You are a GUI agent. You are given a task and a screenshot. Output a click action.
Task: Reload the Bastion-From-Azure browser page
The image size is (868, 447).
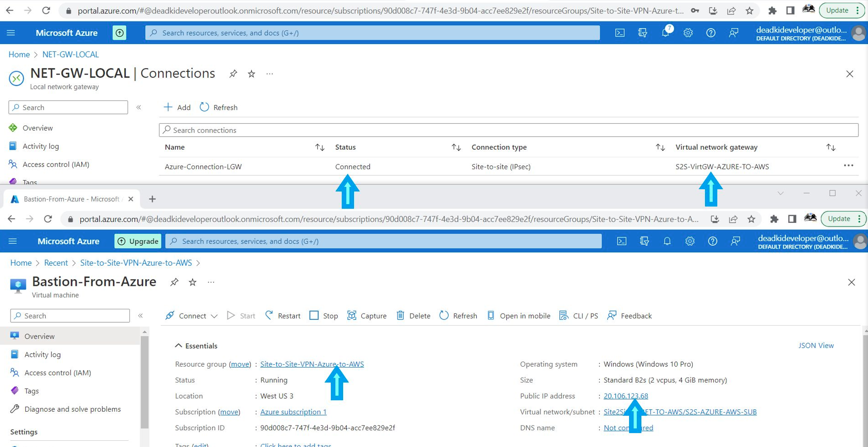tap(48, 219)
